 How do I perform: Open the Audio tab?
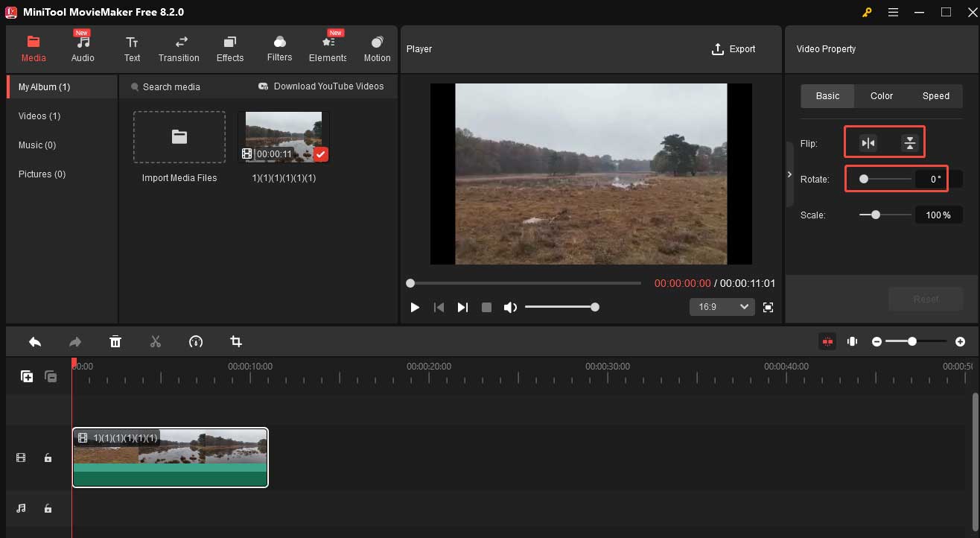(83, 48)
